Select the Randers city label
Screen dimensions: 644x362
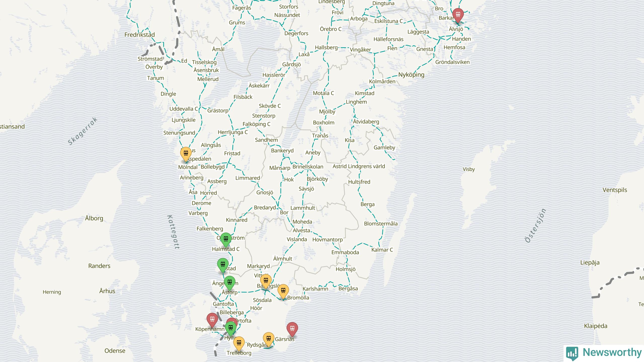pyautogui.click(x=99, y=266)
